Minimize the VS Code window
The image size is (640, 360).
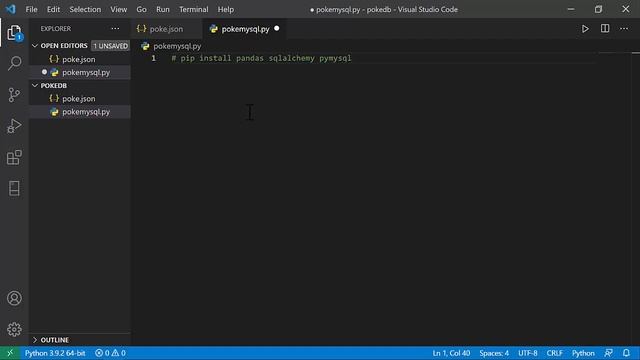(x=571, y=9)
